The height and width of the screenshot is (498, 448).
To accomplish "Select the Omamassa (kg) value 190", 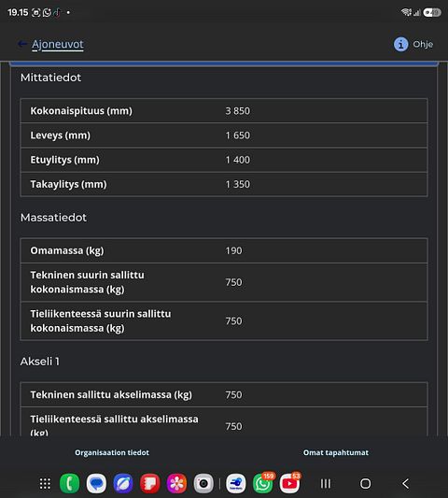I will tap(234, 250).
